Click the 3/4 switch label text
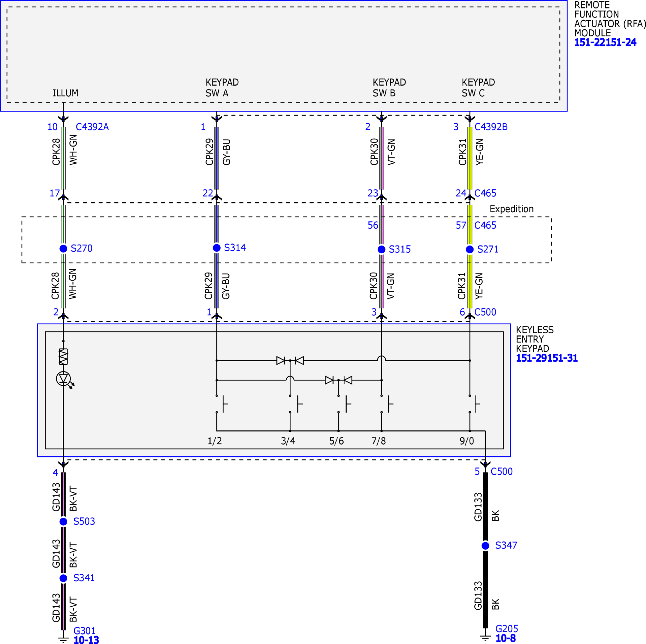 click(288, 441)
